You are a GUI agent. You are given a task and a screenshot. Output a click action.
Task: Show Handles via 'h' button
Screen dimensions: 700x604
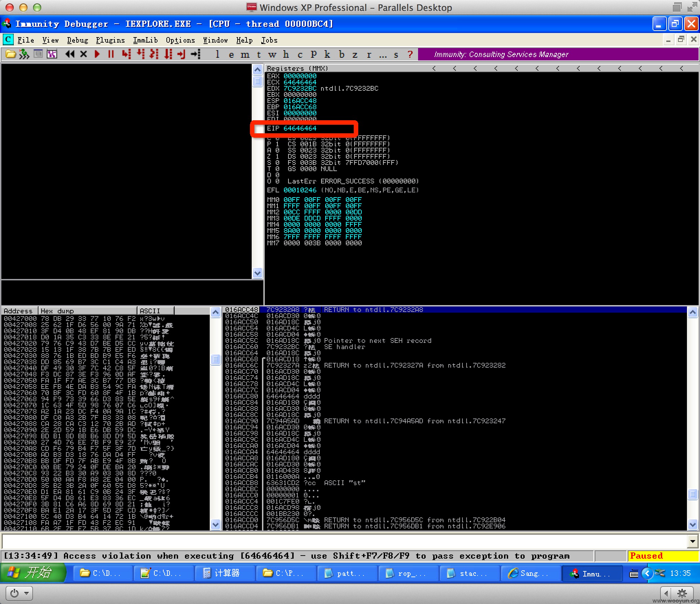point(286,54)
